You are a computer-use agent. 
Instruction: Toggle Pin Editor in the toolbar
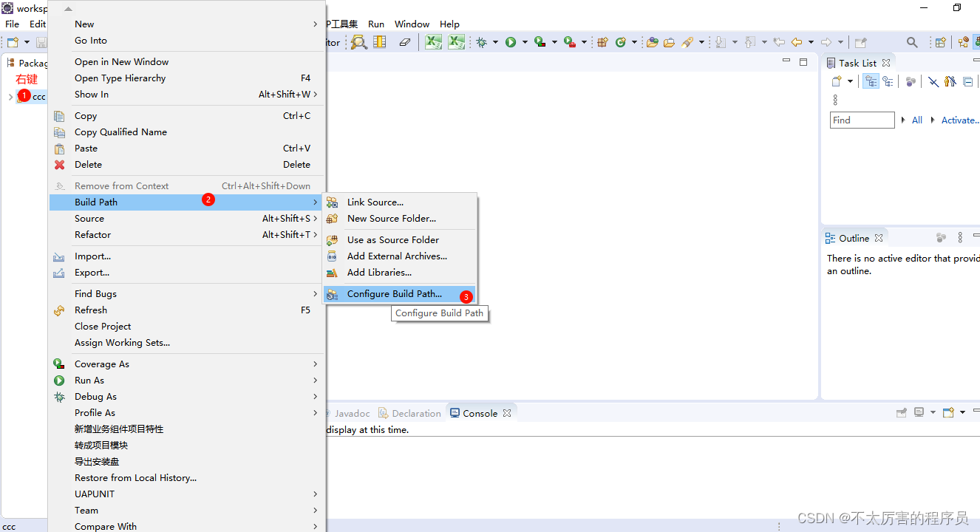pyautogui.click(x=860, y=42)
